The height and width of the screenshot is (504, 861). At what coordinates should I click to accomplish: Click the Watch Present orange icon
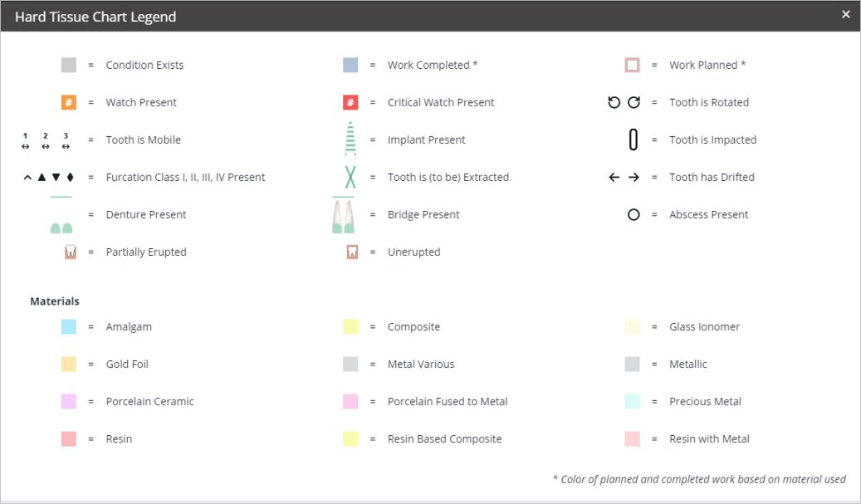click(70, 102)
